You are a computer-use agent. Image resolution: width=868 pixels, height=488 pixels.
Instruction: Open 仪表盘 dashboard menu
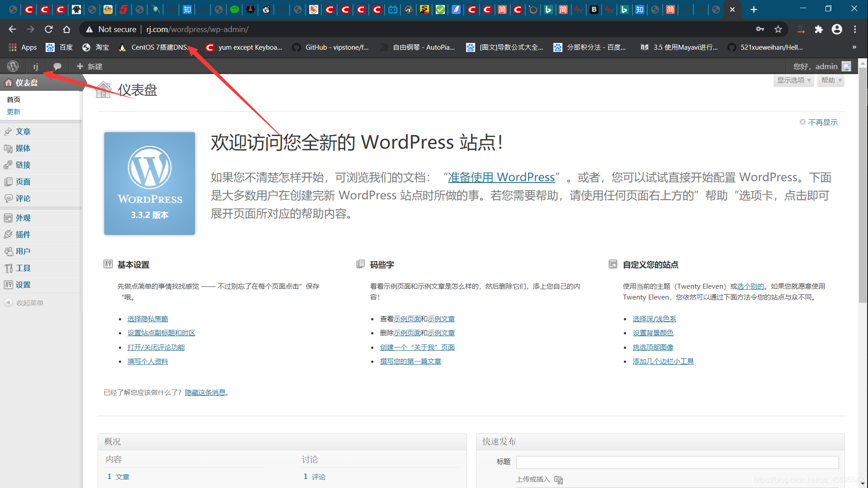[41, 83]
